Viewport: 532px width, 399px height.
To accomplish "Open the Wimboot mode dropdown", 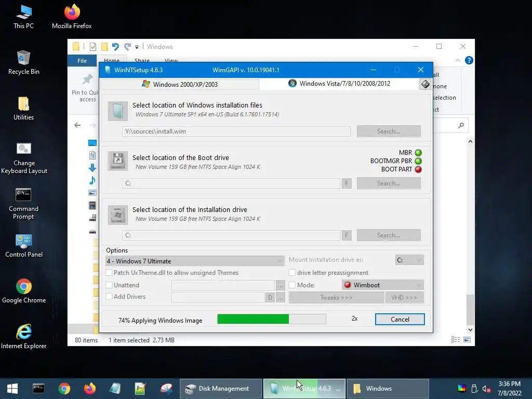I will tap(383, 285).
